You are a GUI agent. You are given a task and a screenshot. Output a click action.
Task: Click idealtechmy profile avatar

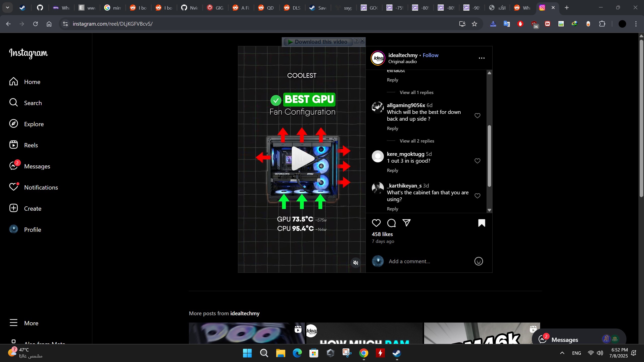(x=378, y=58)
